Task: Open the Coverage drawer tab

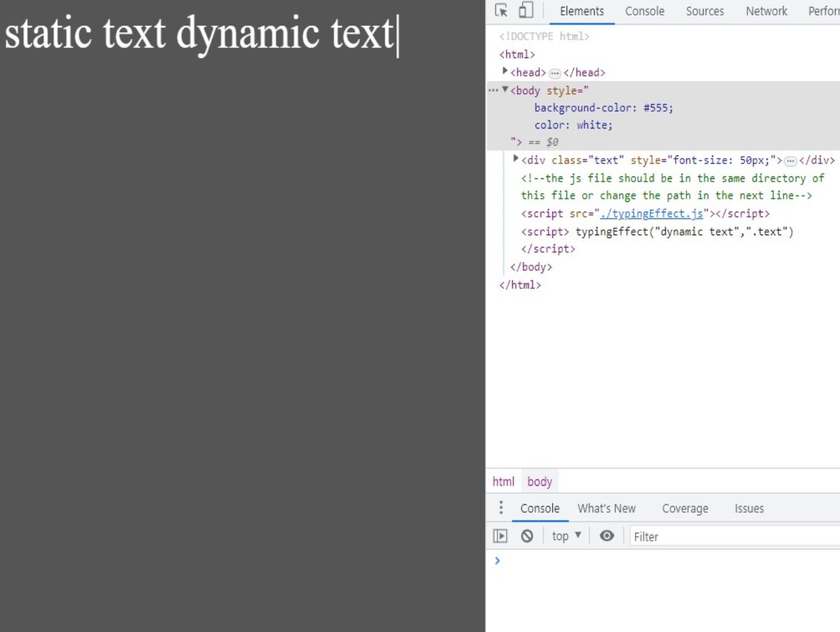Action: (x=685, y=509)
